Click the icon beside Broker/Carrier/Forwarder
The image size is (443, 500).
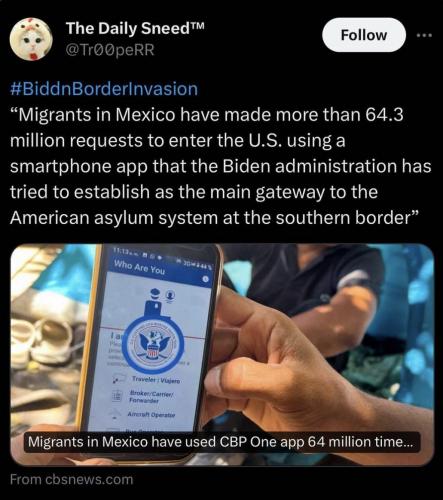(117, 395)
